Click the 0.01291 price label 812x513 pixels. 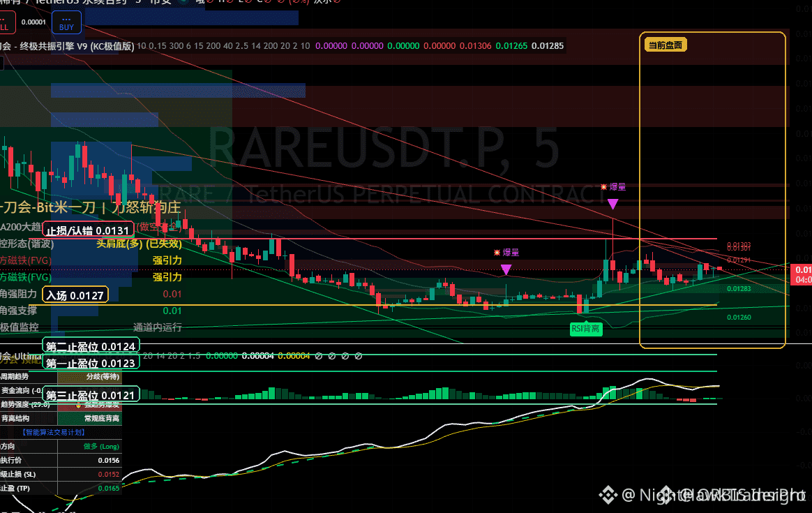coord(739,260)
